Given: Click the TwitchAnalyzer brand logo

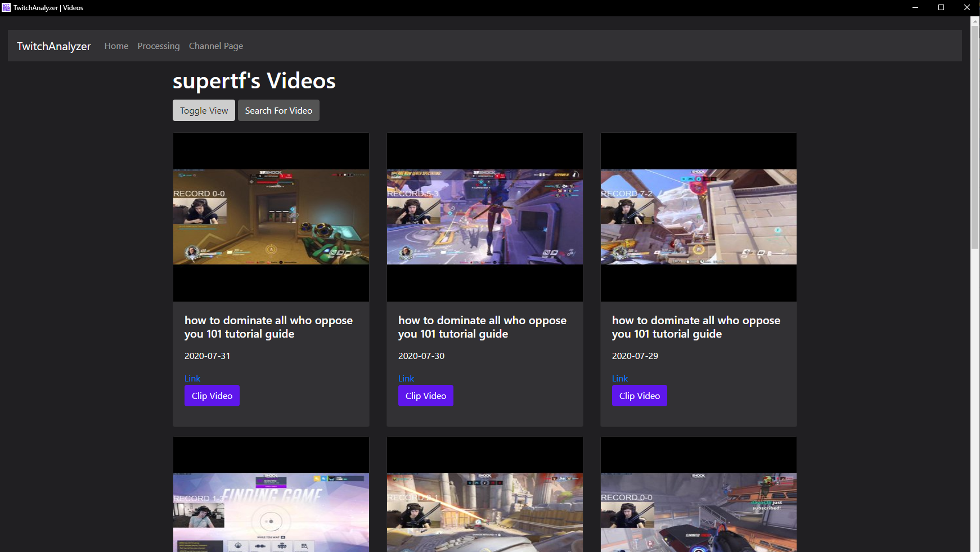Looking at the screenshot, I should click(x=53, y=46).
